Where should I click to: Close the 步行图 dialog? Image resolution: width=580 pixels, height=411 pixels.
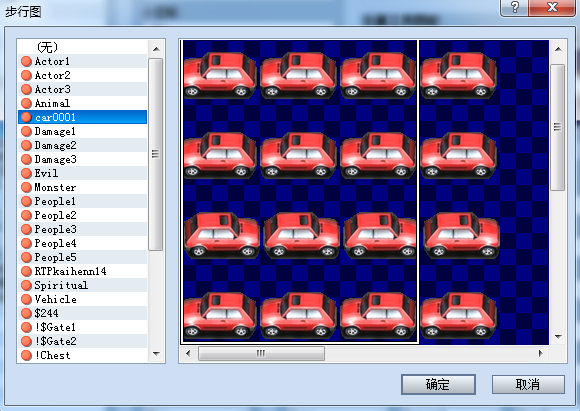tap(552, 7)
